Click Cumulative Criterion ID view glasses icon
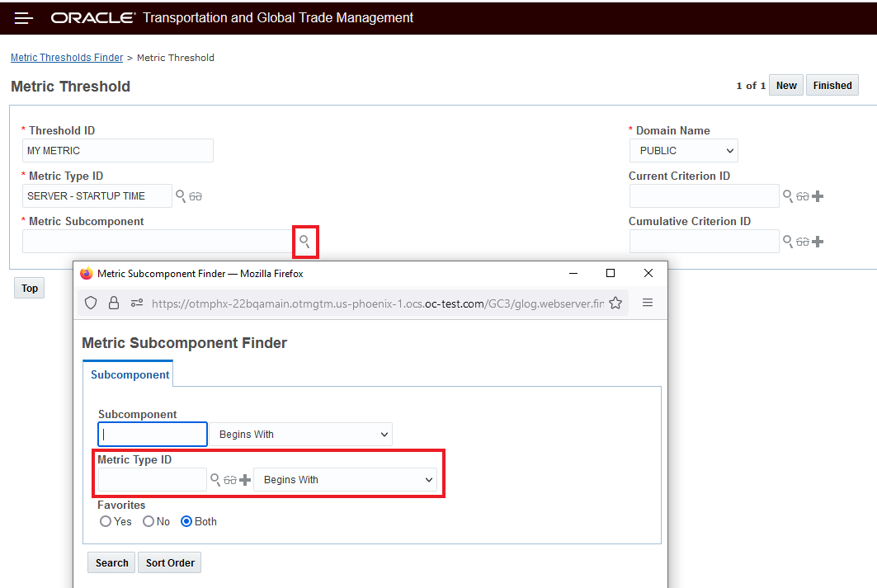Viewport: 877px width, 588px height. click(x=803, y=242)
